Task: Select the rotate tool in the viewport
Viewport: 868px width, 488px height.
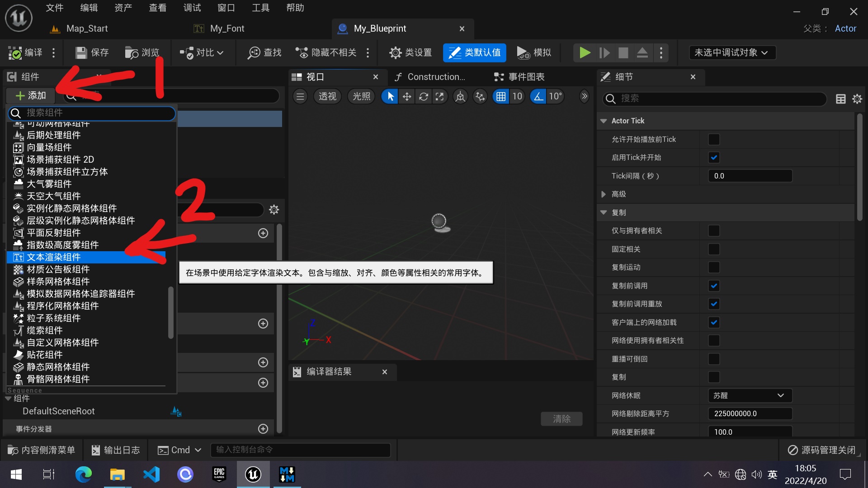Action: pyautogui.click(x=423, y=96)
